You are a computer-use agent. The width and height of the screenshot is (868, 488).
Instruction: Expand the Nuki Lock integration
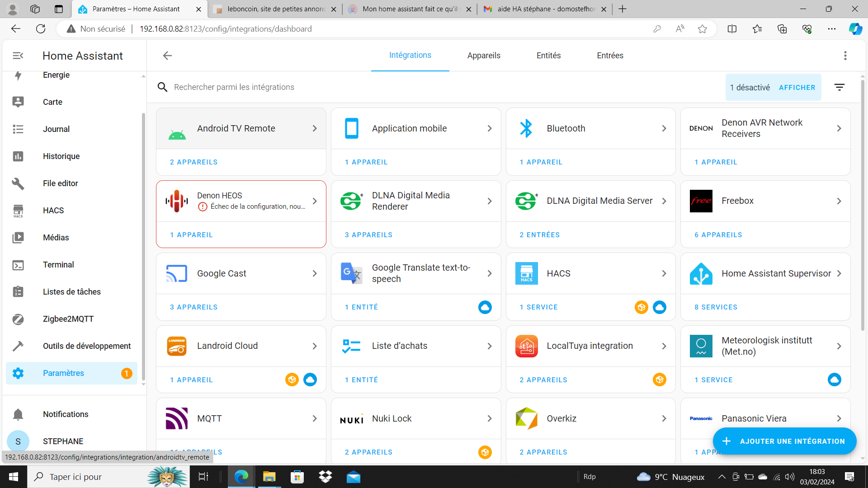490,418
